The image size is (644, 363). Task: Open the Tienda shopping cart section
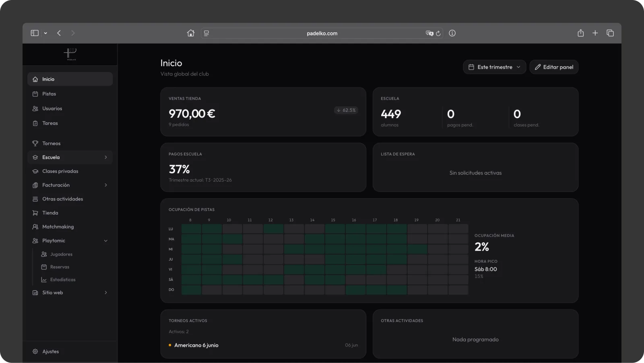tap(70, 213)
